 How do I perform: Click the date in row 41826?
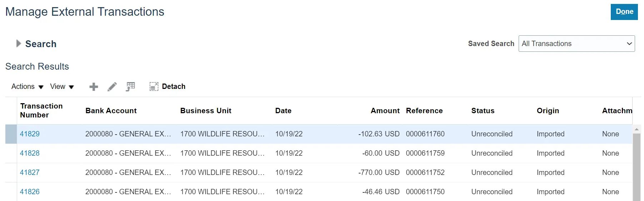pos(289,192)
